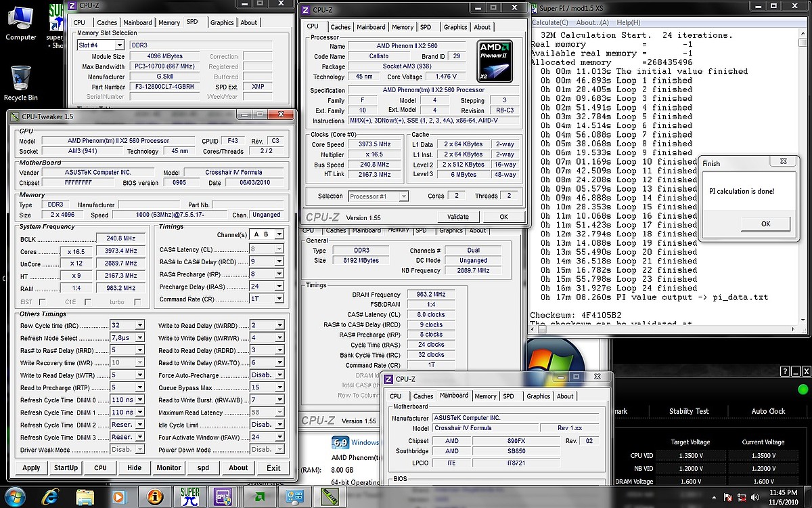Open Memory tab in the CPU-Z processor window
The width and height of the screenshot is (812, 508).
pyautogui.click(x=403, y=27)
